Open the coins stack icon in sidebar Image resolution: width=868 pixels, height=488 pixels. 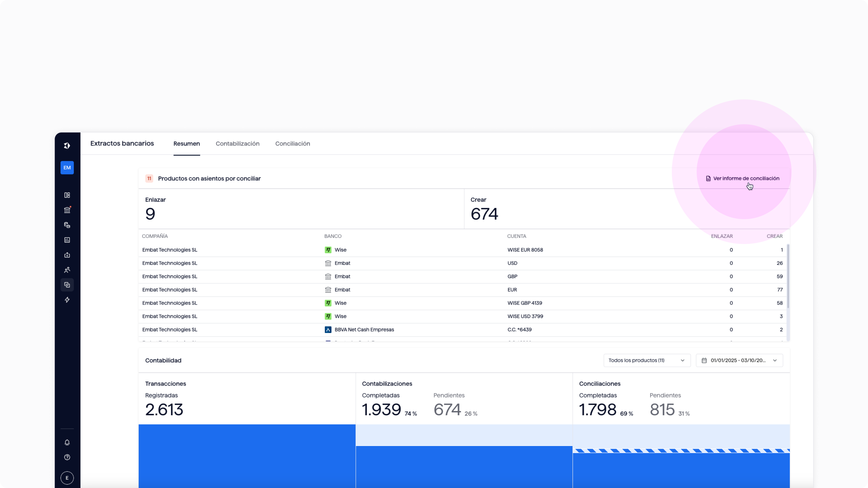click(x=67, y=225)
